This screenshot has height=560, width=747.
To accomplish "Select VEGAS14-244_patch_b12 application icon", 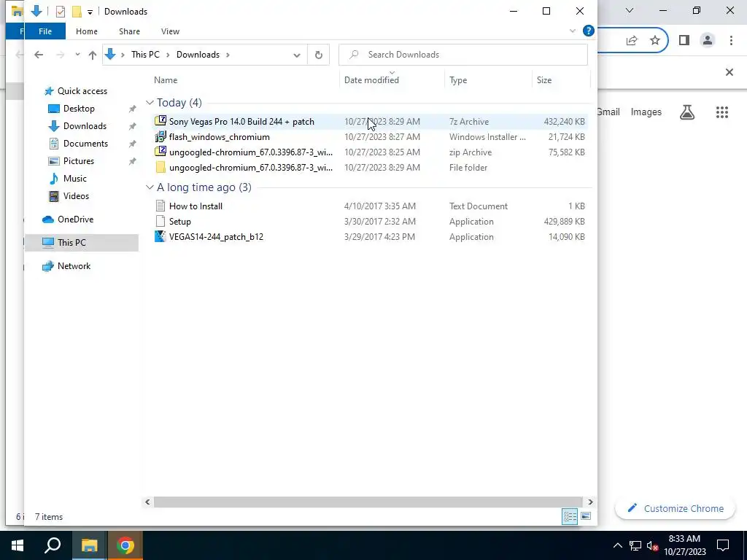I will [x=160, y=237].
